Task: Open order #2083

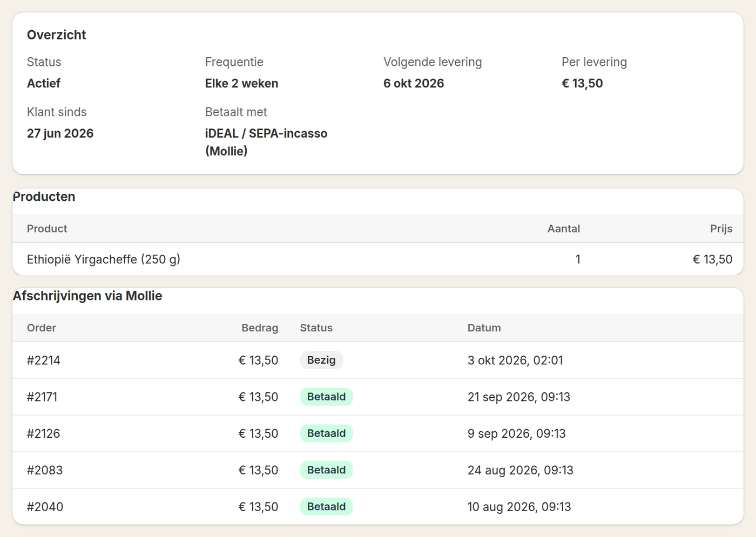Action: (45, 471)
